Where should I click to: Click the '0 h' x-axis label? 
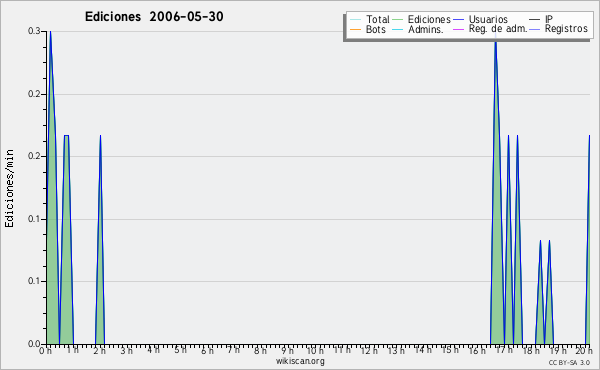point(45,350)
